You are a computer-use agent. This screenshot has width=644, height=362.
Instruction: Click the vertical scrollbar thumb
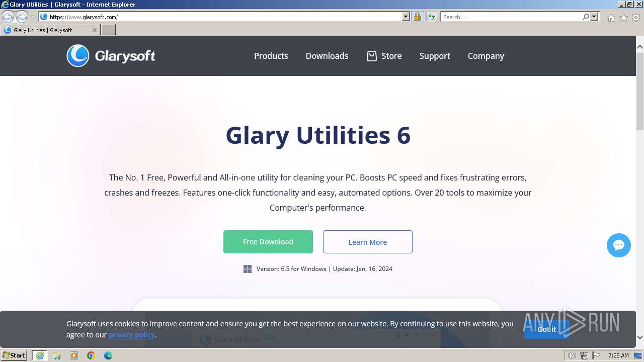coord(640,90)
